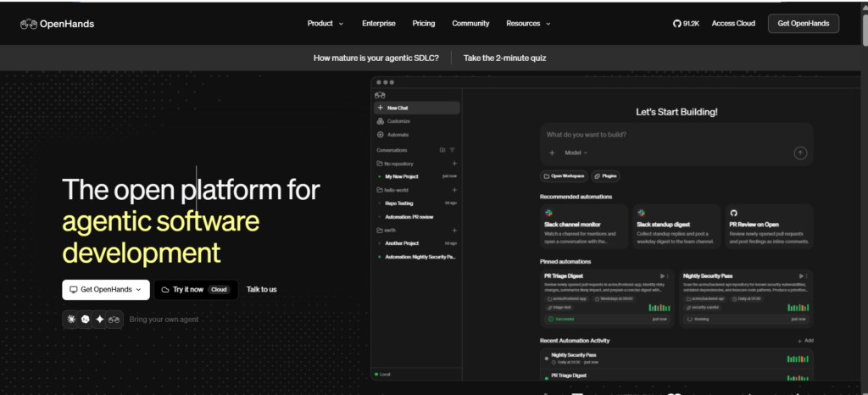
Task: Open the Model dropdown in the chat box
Action: click(x=576, y=153)
